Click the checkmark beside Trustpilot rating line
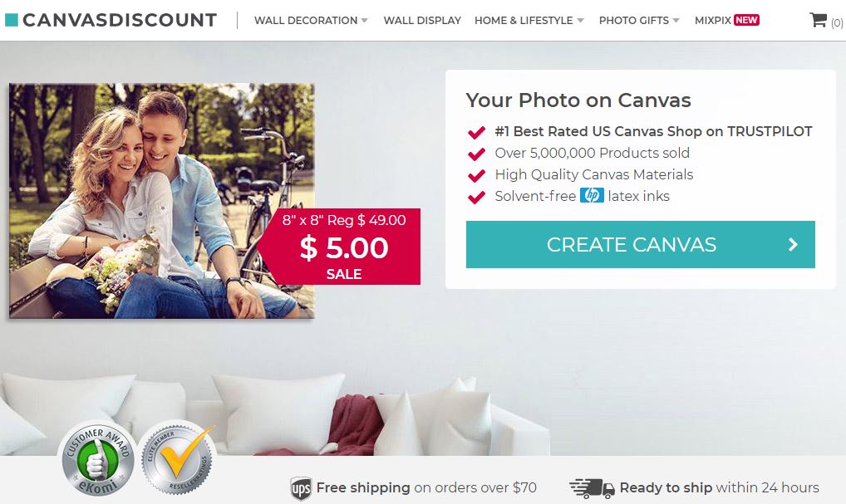Viewport: 846px width, 504px height. click(476, 132)
